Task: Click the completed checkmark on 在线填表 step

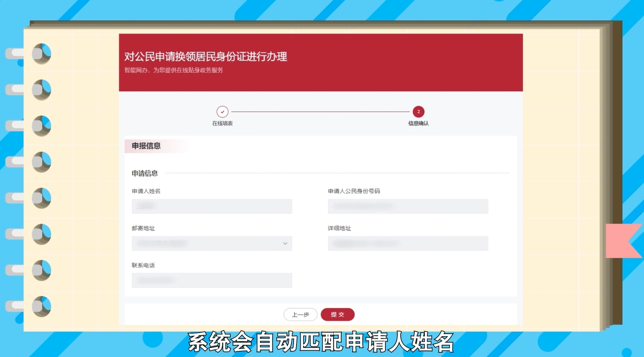Action: (x=222, y=111)
